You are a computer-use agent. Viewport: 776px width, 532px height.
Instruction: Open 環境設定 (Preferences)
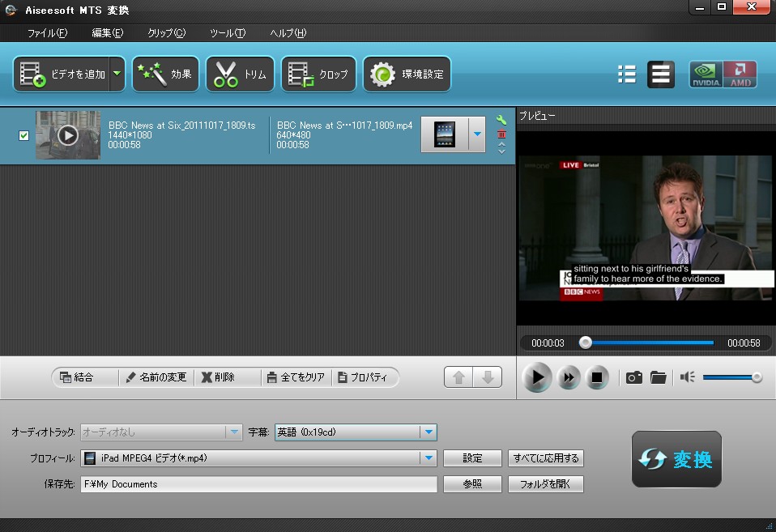pos(407,74)
